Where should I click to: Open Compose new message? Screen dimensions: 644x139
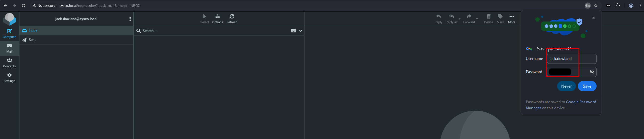click(9, 34)
